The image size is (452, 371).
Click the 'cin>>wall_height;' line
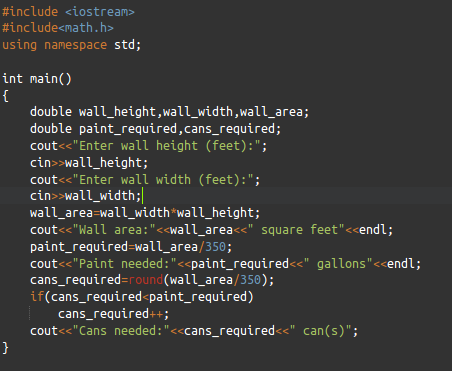[x=89, y=163]
